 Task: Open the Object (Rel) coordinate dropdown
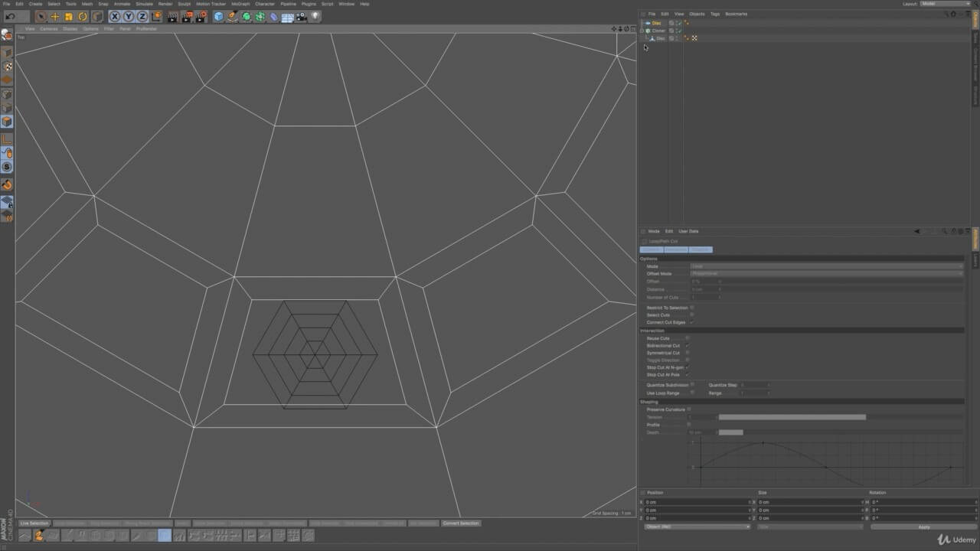[697, 527]
